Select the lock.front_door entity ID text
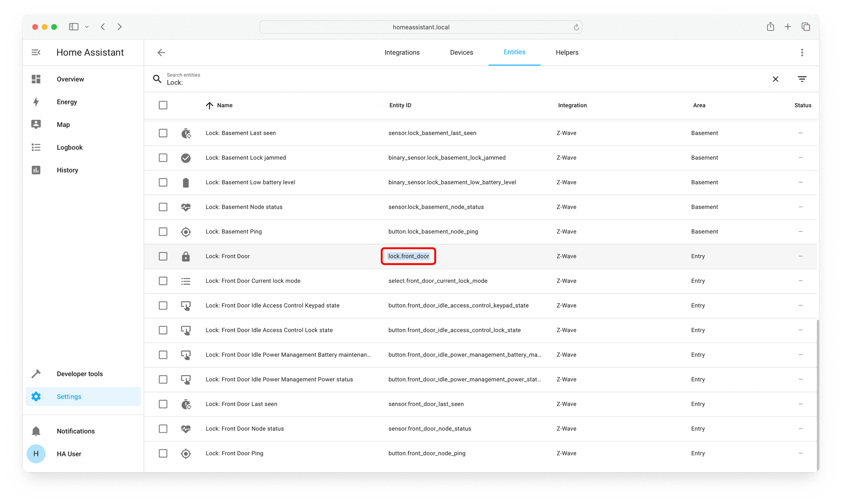The height and width of the screenshot is (504, 842). click(x=408, y=256)
